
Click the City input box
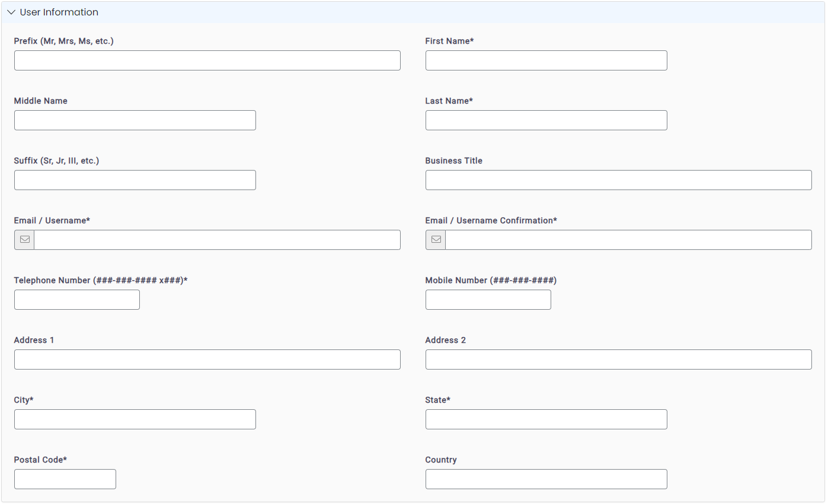click(x=135, y=419)
